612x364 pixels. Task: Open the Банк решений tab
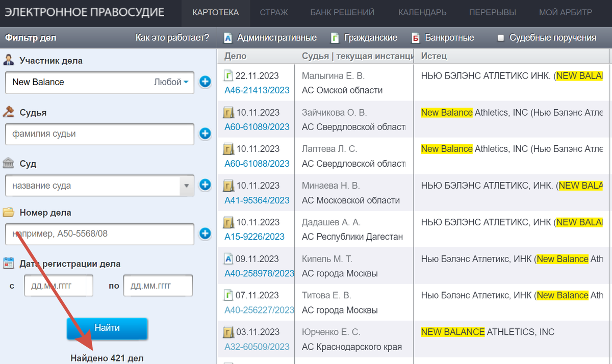point(342,13)
